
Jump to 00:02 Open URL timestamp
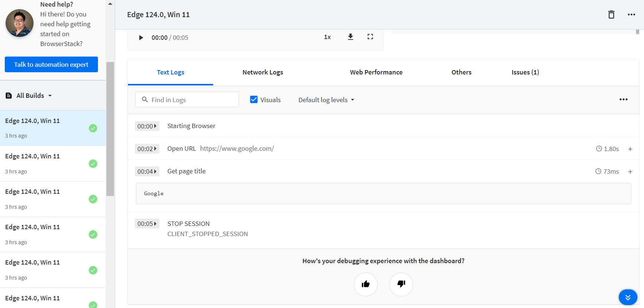click(x=147, y=149)
